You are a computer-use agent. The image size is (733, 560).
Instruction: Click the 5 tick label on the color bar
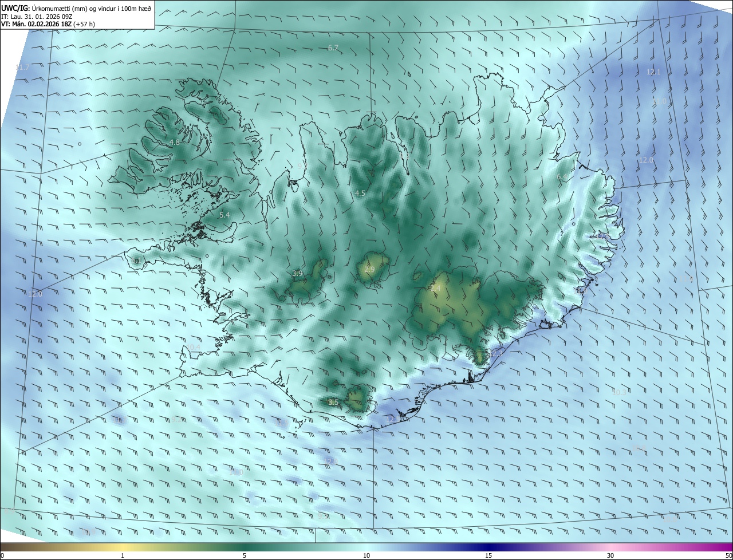pyautogui.click(x=245, y=556)
